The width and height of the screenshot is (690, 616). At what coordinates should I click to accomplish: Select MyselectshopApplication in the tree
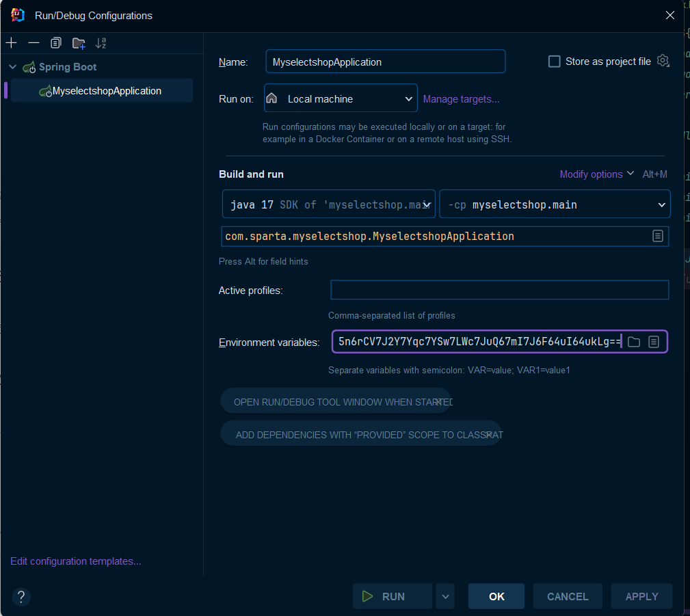(x=102, y=91)
